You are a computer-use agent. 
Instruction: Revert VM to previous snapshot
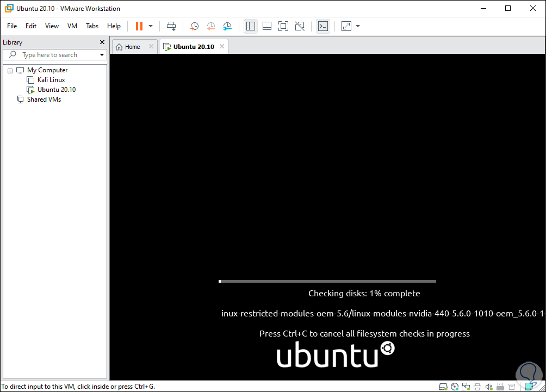pos(211,26)
